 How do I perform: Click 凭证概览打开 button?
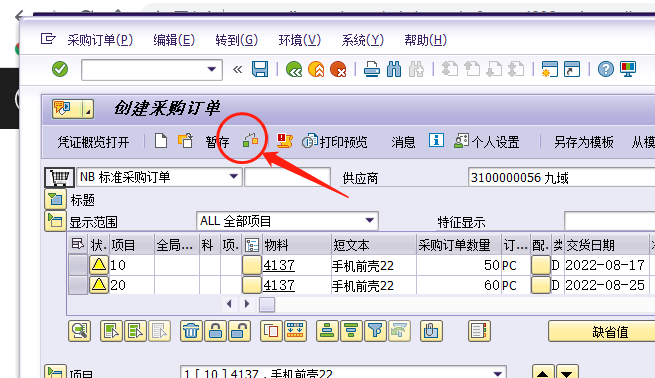(93, 142)
